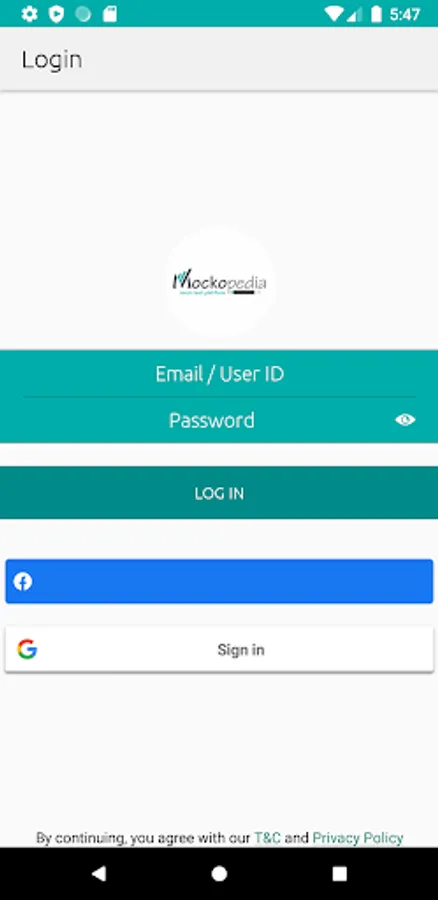This screenshot has height=900, width=438.
Task: Tap the Google Sign in button
Action: pyautogui.click(x=219, y=649)
